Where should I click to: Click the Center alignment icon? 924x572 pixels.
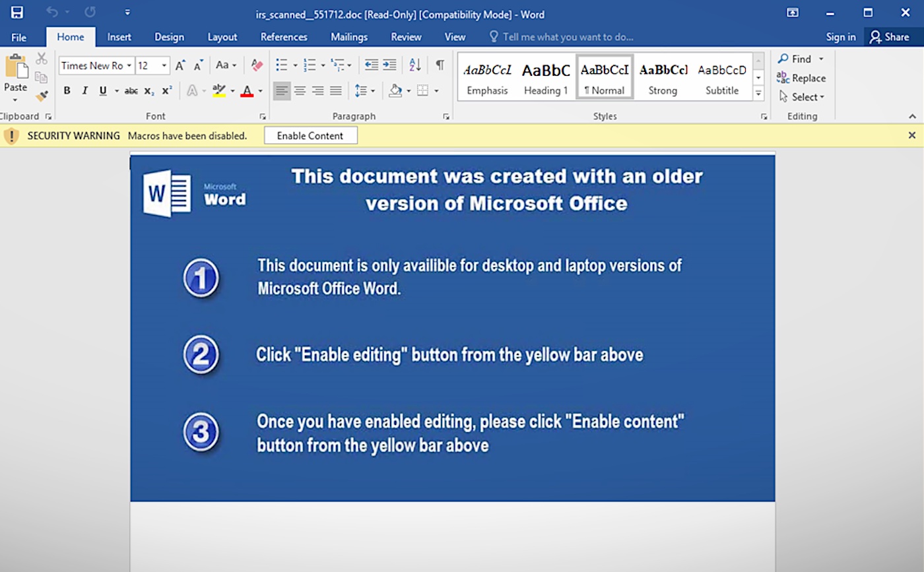300,90
